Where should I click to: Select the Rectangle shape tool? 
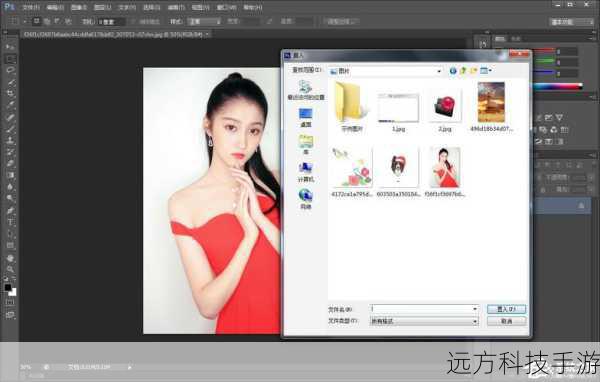coord(10,245)
